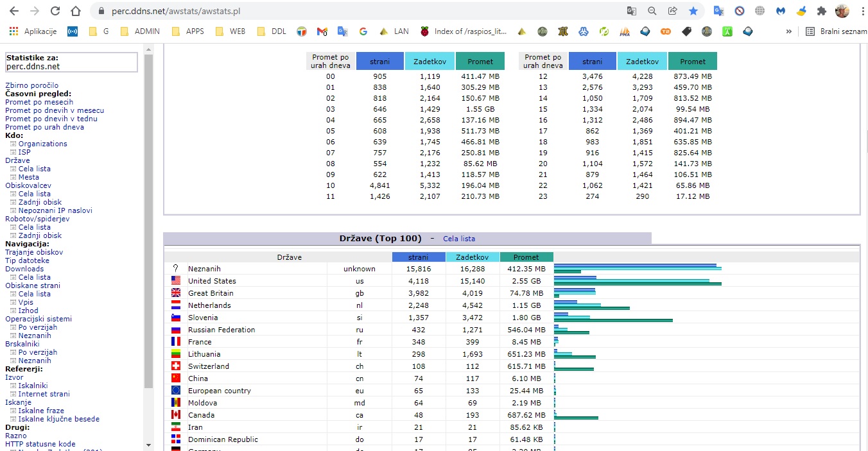Click the Slovenia flag icon
The height and width of the screenshot is (451, 868).
tap(176, 318)
